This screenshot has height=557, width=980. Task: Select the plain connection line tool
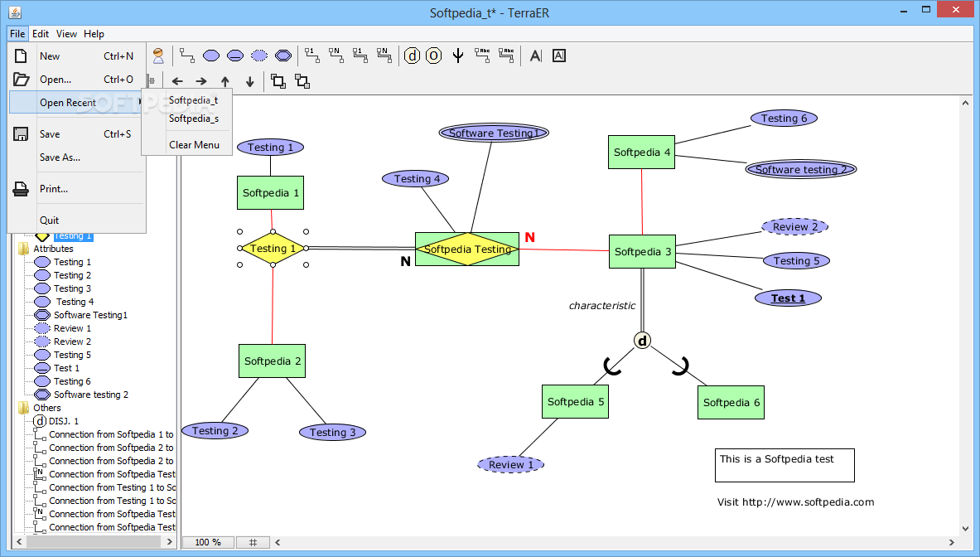[187, 56]
